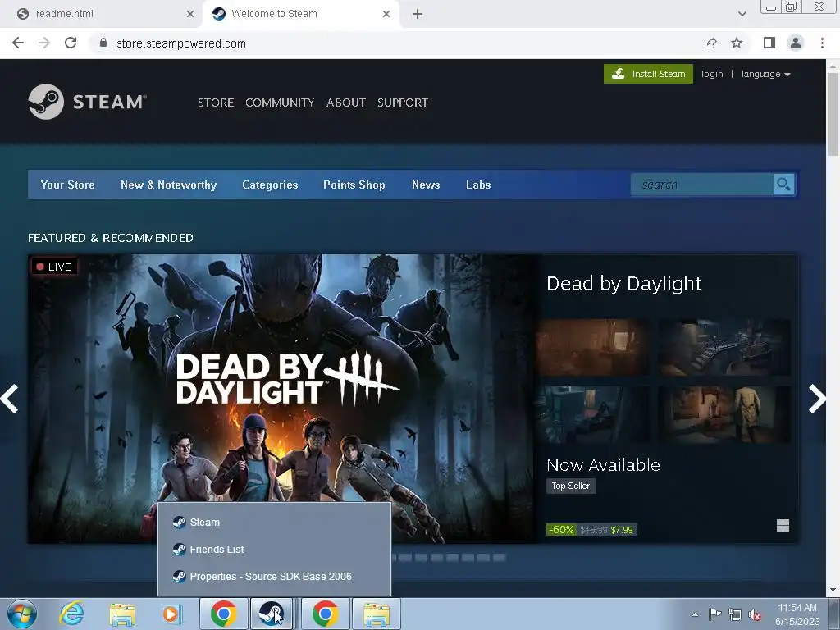
Task: Click the network tray icon
Action: tap(734, 614)
